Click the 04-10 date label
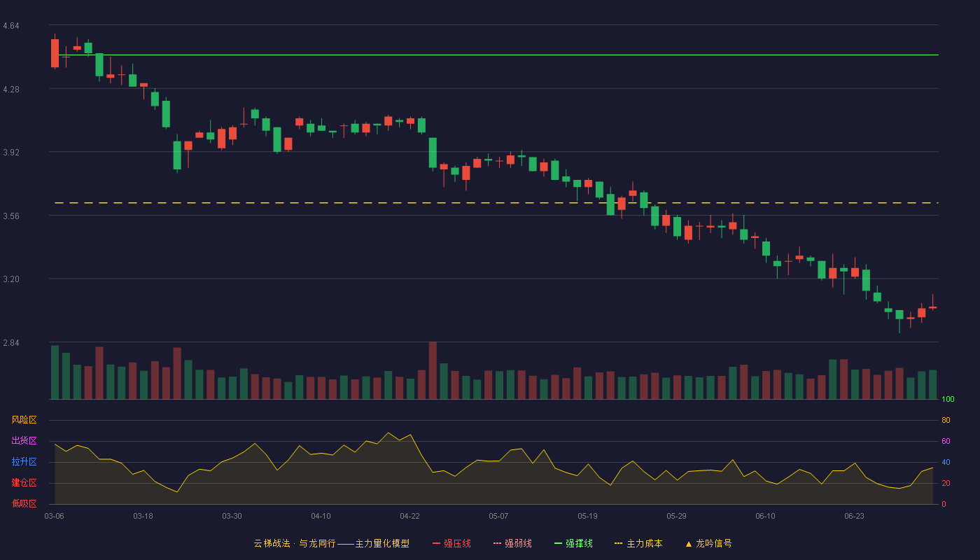 coord(321,516)
